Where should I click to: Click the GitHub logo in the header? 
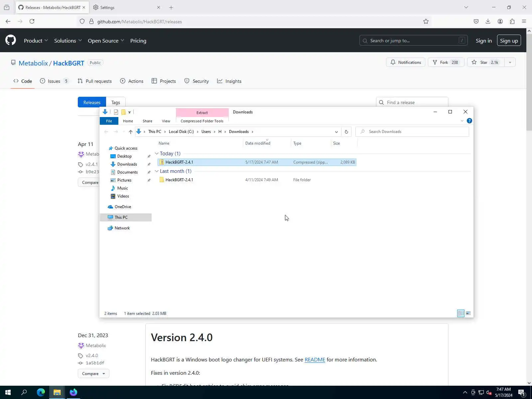coord(11,40)
